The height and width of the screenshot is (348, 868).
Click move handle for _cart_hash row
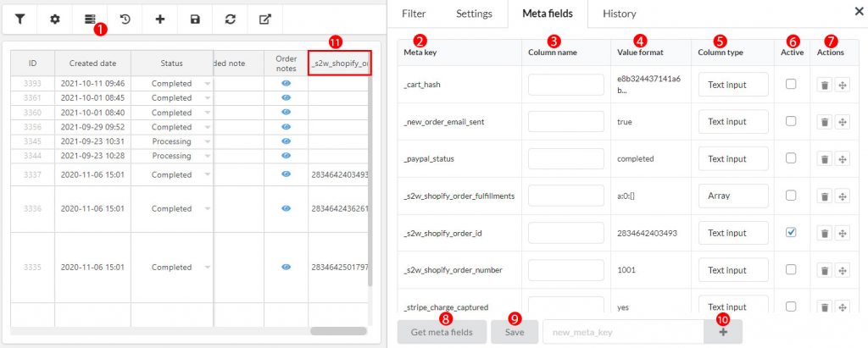842,85
